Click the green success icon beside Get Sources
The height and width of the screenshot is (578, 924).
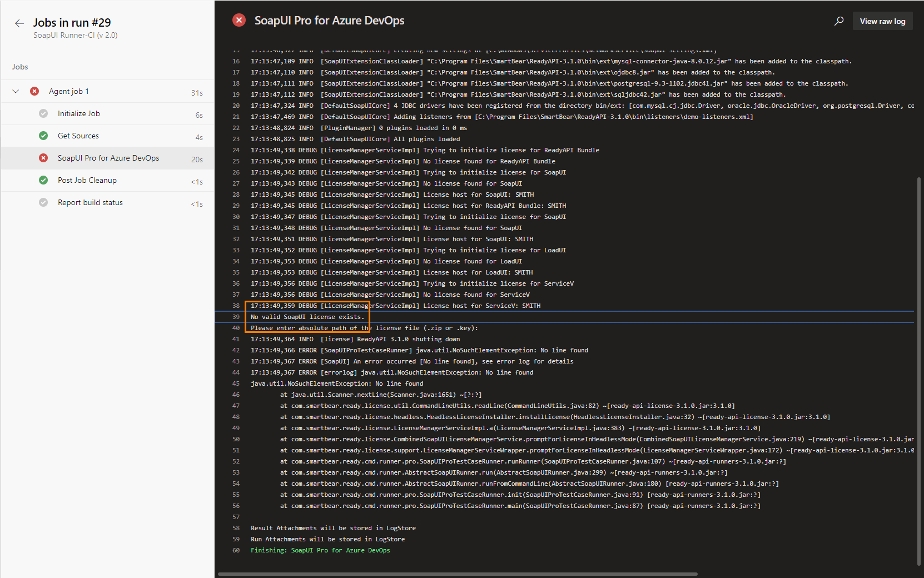click(x=43, y=136)
